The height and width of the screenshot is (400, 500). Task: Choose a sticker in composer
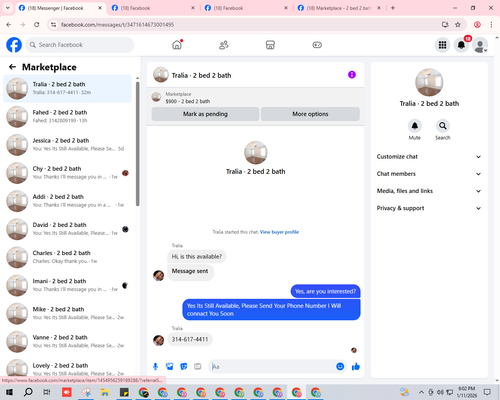coord(184,367)
